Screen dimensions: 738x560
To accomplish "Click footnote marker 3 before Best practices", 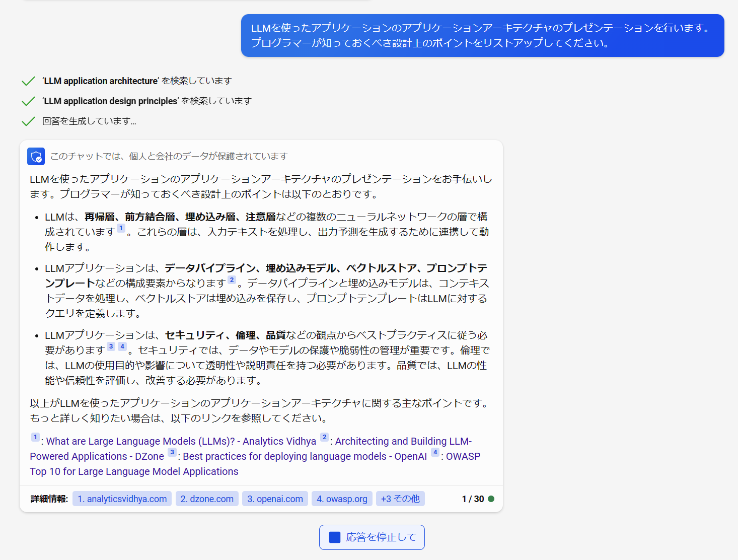I will [x=172, y=452].
